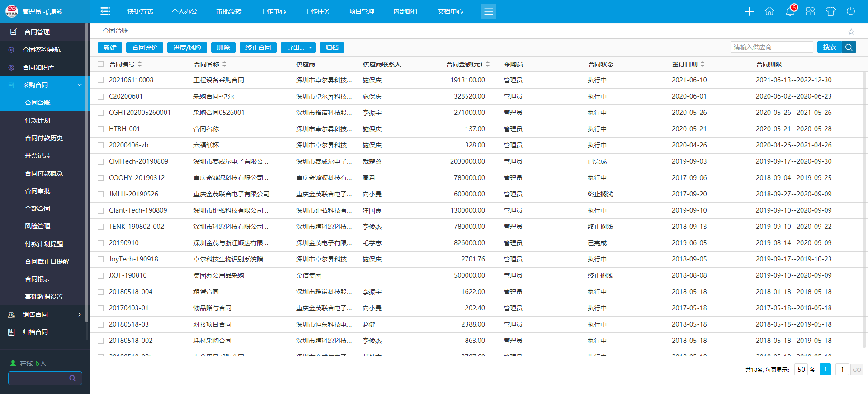
Task: Click the 终止合同 button
Action: (x=258, y=47)
